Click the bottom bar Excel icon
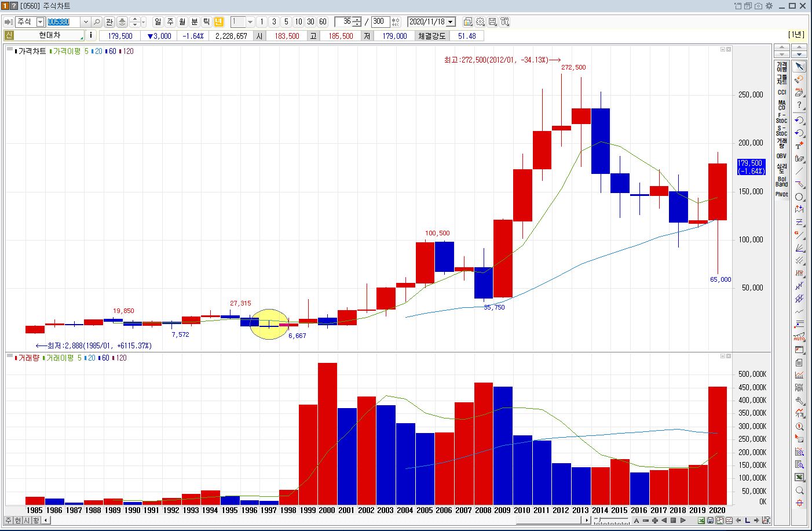This screenshot has height=531, width=812. (701, 520)
